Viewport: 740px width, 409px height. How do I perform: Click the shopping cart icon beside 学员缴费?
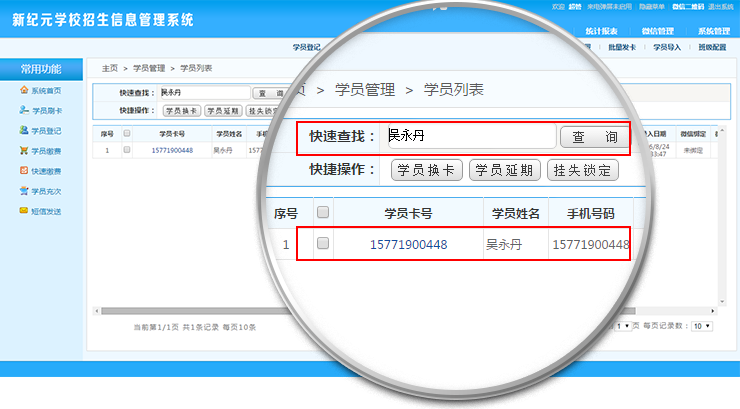pyautogui.click(x=24, y=150)
